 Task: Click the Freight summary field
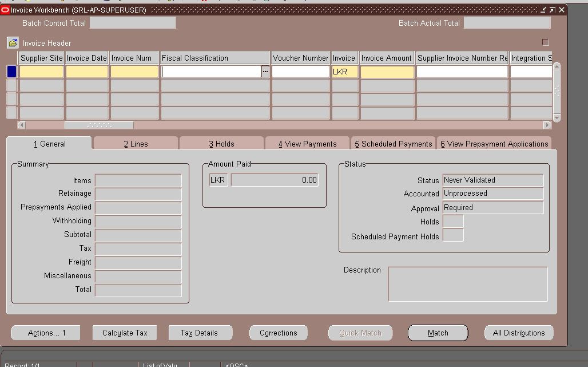pyautogui.click(x=138, y=263)
